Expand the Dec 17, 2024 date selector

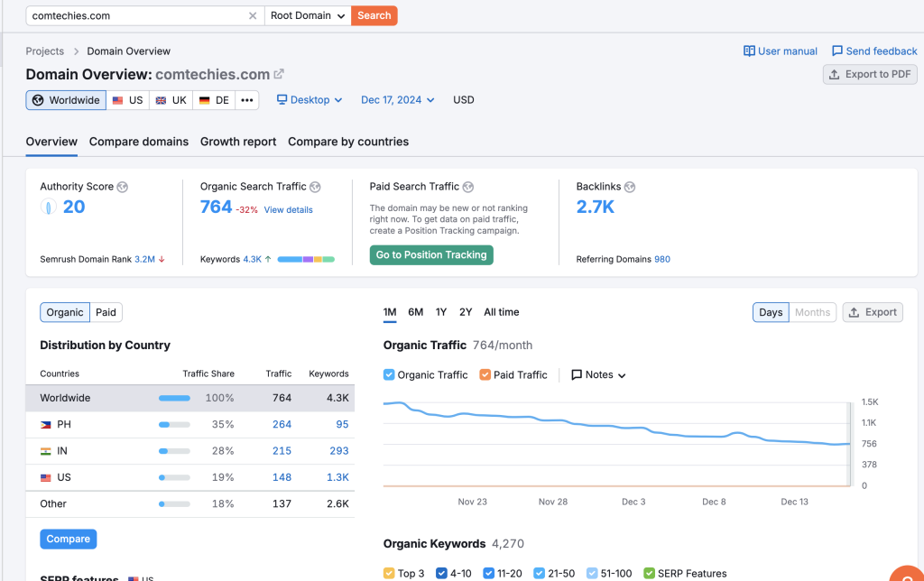[397, 100]
